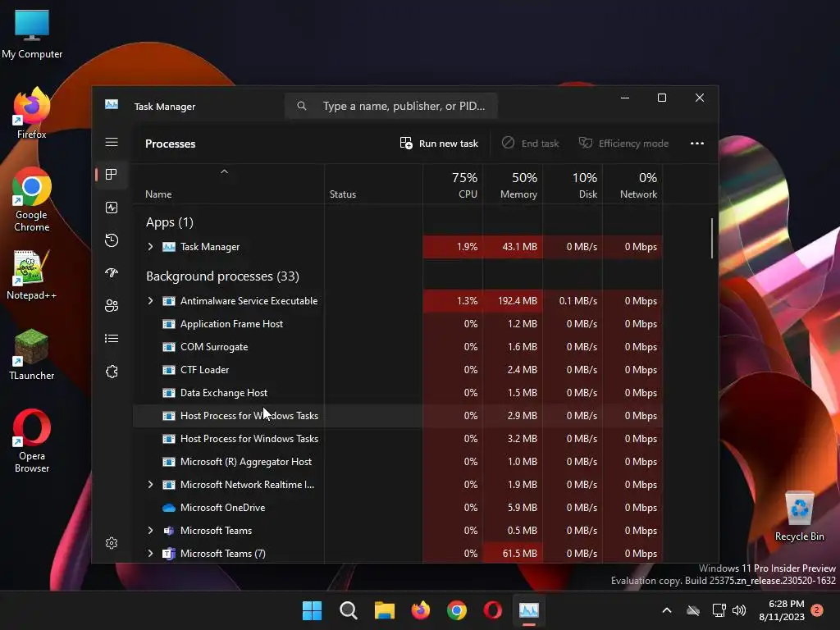This screenshot has height=630, width=840.
Task: Select the Google Chrome desktop shortcut
Action: [32, 199]
